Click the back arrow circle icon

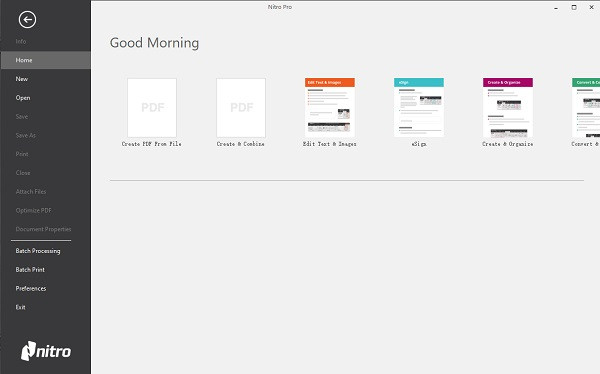[x=27, y=20]
